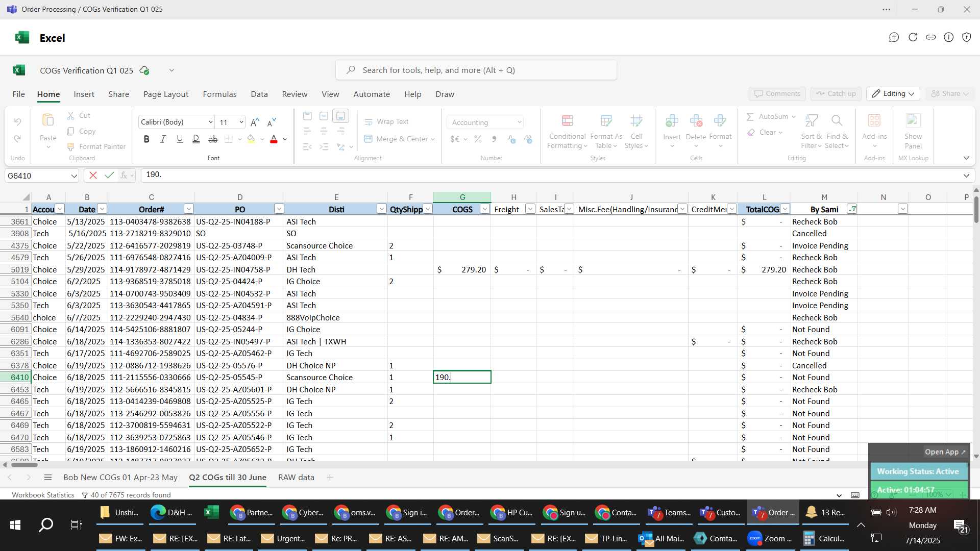Click the Share button

click(x=950, y=94)
